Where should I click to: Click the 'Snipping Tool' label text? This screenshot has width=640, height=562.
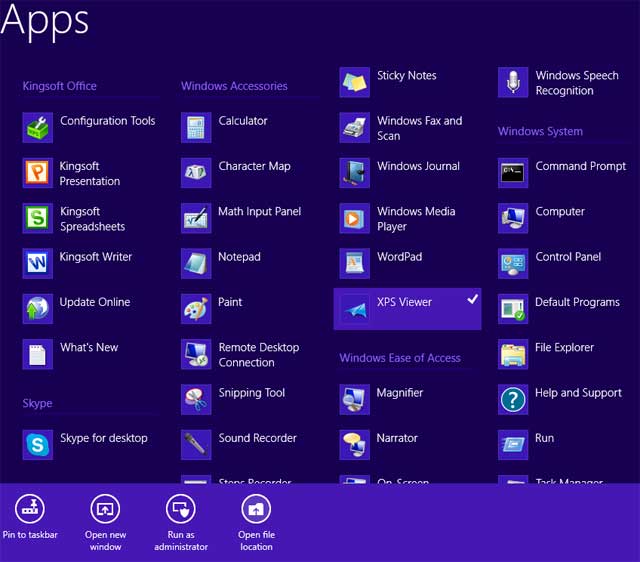coord(251,393)
